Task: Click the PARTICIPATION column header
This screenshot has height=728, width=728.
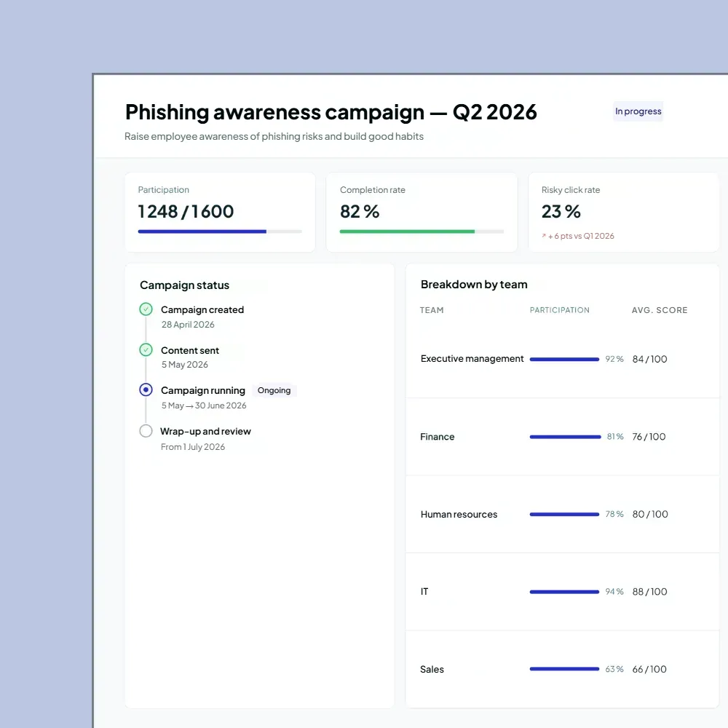Action: (559, 310)
